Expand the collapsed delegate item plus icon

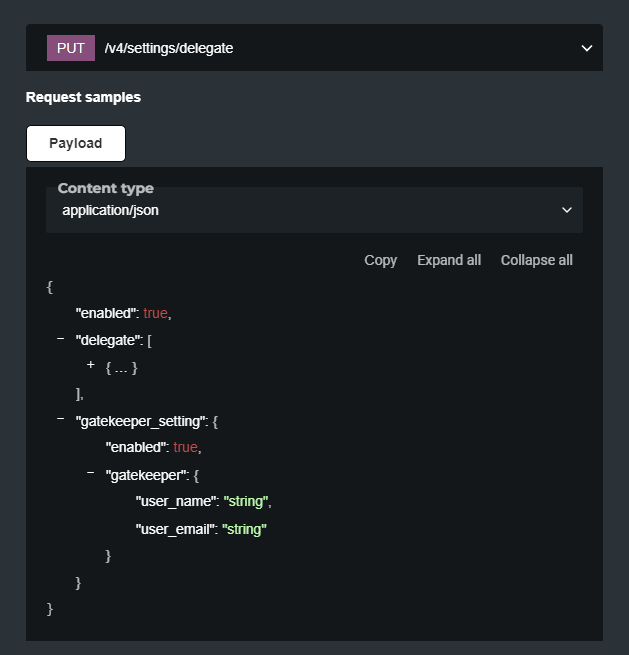pos(91,366)
